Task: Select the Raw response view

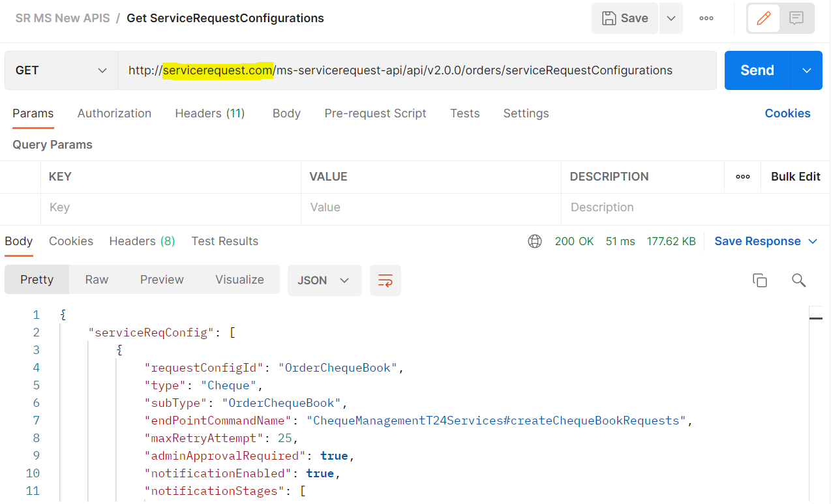Action: (97, 280)
